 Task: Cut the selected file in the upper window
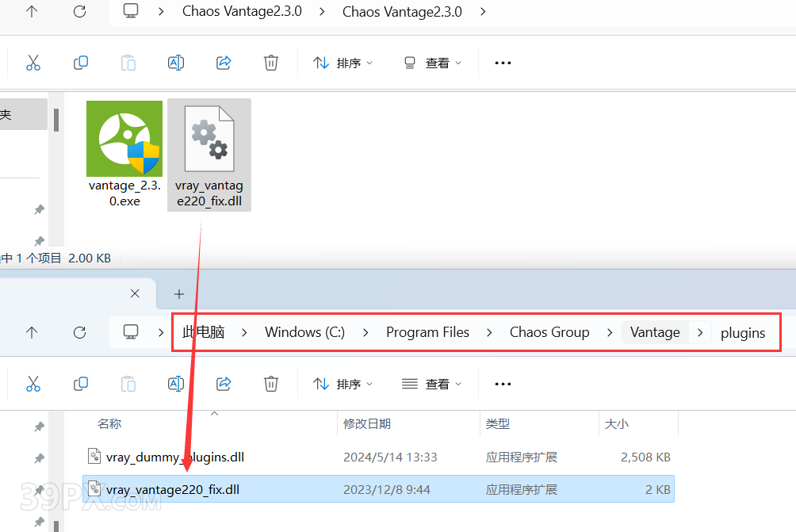point(33,63)
